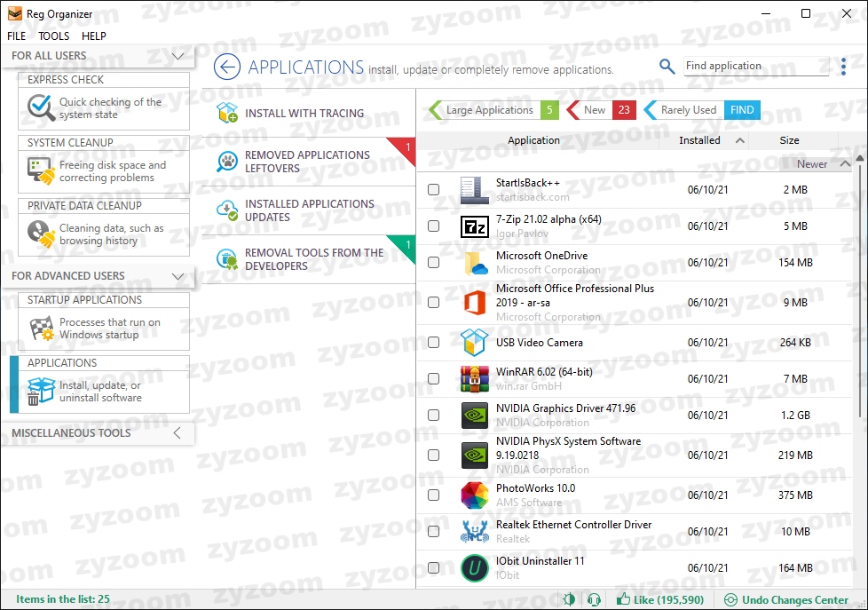Sort by the Application column header

coord(533,140)
